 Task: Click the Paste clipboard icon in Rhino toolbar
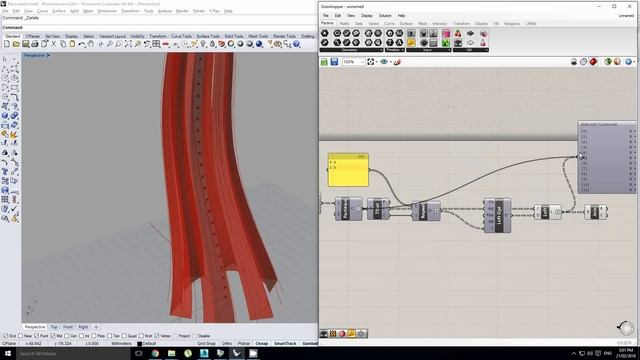(x=72, y=44)
